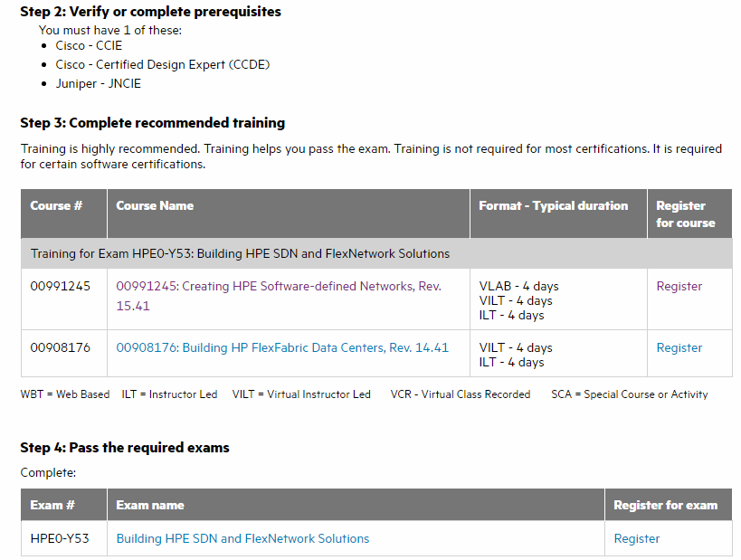
Task: Click the Course Name column header
Action: 289,214
